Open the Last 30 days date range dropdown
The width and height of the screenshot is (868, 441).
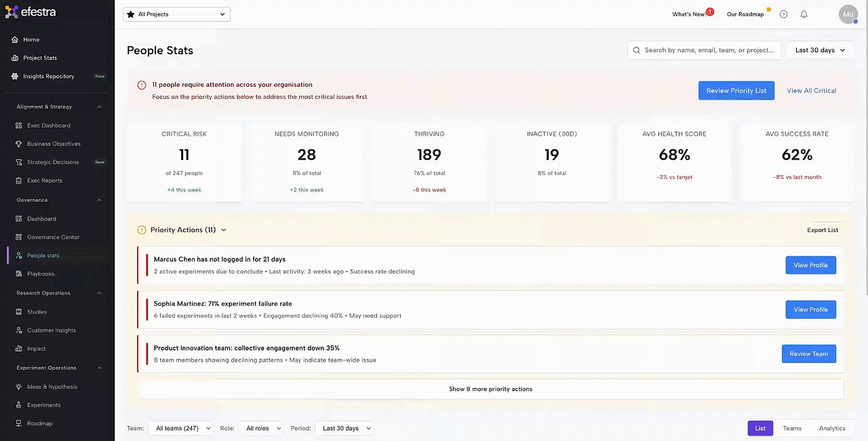pyautogui.click(x=820, y=50)
